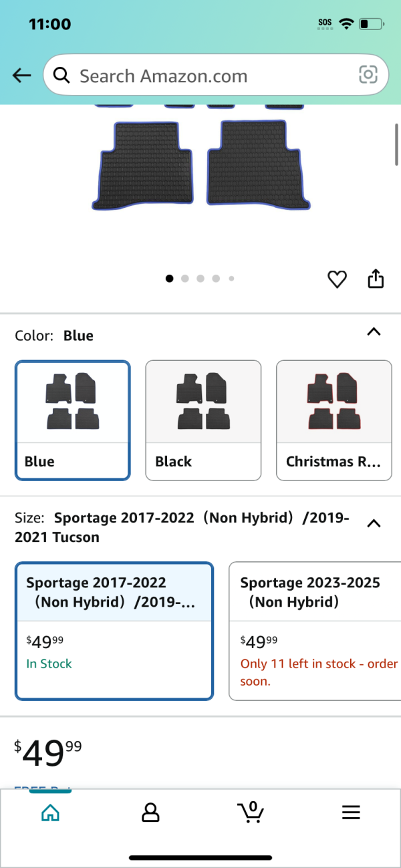401x868 pixels.
Task: Tap the SOS status indicator
Action: 325,23
